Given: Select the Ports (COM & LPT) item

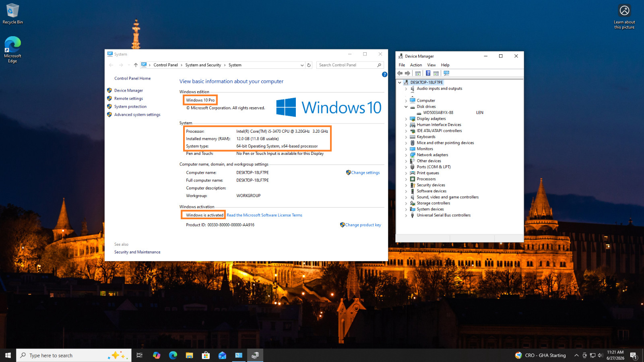Looking at the screenshot, I should tap(433, 167).
